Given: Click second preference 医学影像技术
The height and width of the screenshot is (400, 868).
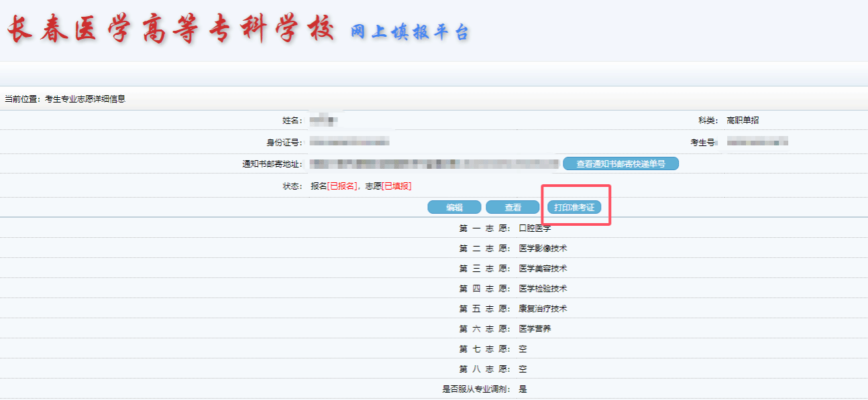Looking at the screenshot, I should coord(543,249).
